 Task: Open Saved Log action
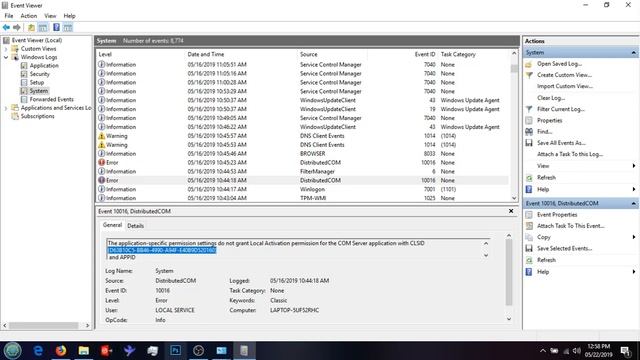coord(559,64)
